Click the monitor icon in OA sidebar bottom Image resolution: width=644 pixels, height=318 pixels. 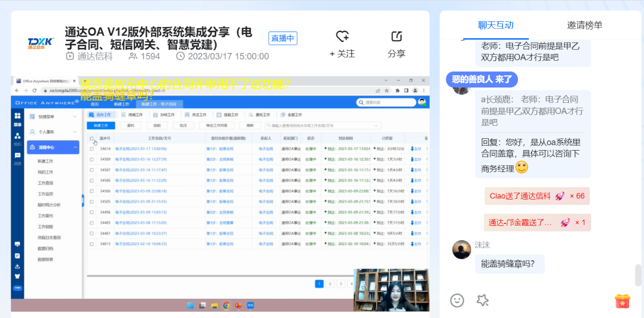pos(18,244)
